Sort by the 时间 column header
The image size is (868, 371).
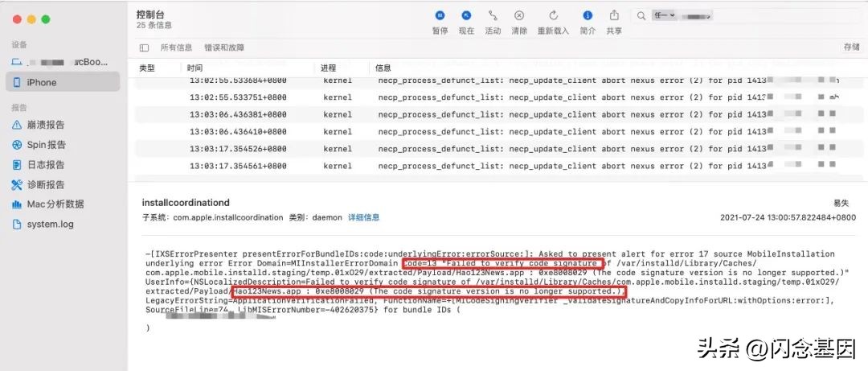[194, 68]
